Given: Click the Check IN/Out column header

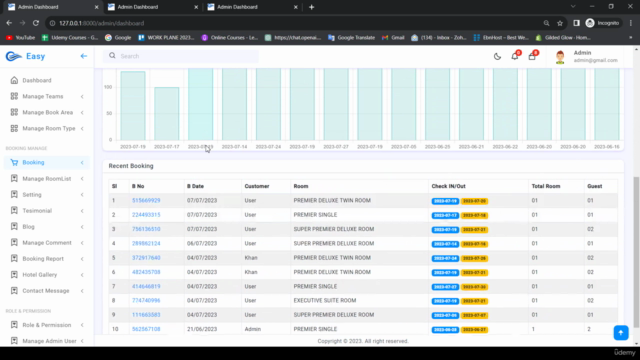Looking at the screenshot, I should (x=449, y=186).
